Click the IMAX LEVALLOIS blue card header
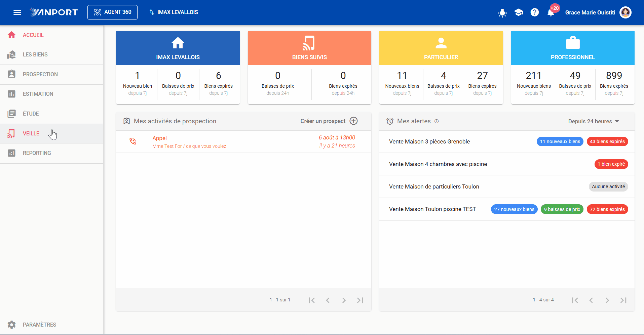This screenshot has width=644, height=335. [178, 48]
